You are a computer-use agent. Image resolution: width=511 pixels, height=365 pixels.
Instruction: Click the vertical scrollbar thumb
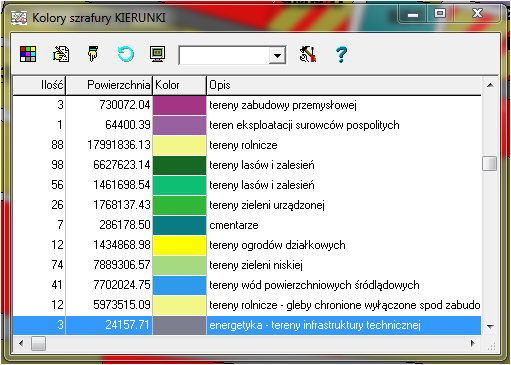pos(490,164)
